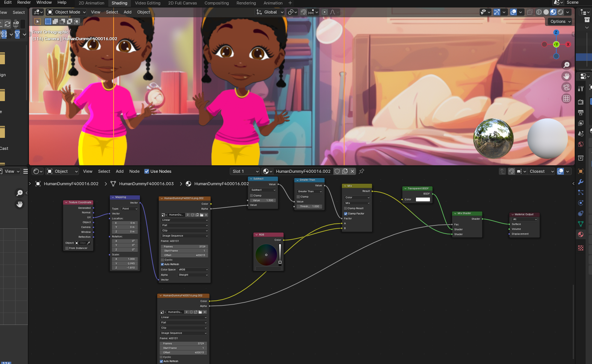Open the viewport Options dropdown
Viewport: 592px width, 364px height.
pos(560,21)
